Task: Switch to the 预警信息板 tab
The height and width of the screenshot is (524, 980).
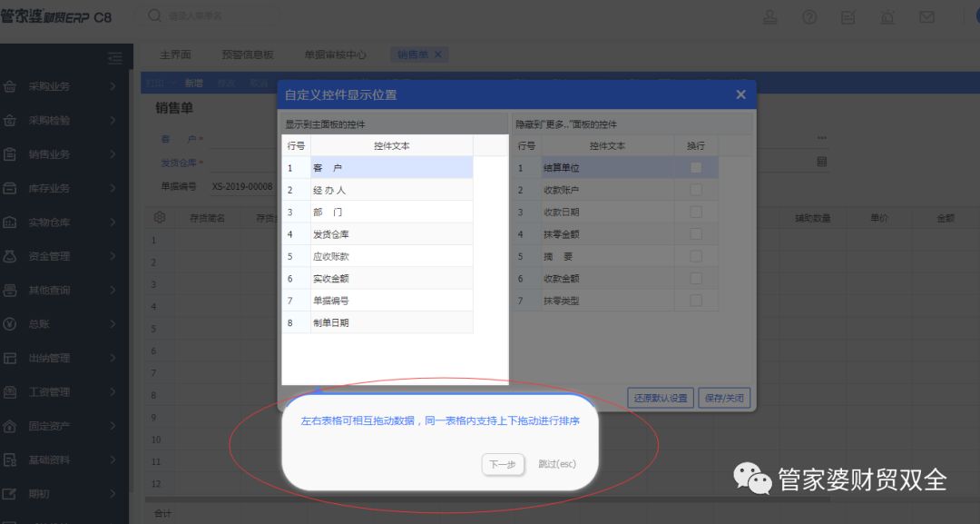Action: click(x=248, y=54)
